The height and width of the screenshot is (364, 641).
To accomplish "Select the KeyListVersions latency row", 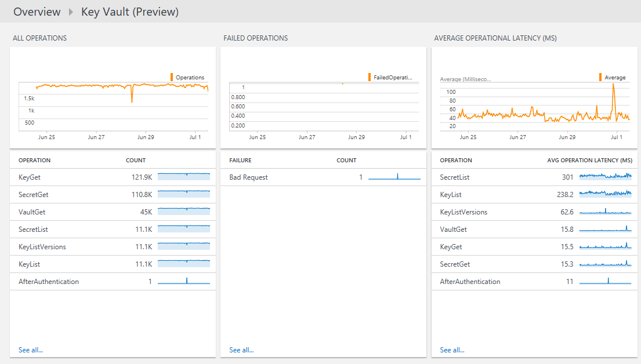I will (x=463, y=212).
